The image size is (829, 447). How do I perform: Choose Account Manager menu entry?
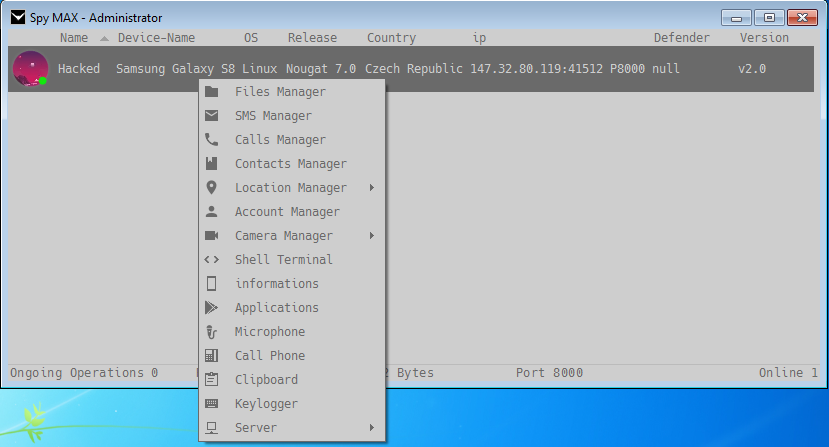(292, 212)
